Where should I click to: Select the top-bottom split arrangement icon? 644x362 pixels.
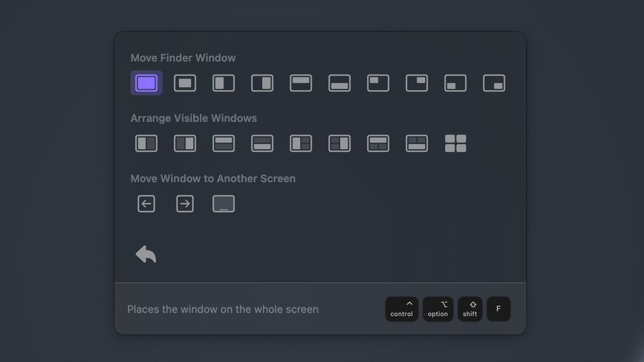click(223, 143)
